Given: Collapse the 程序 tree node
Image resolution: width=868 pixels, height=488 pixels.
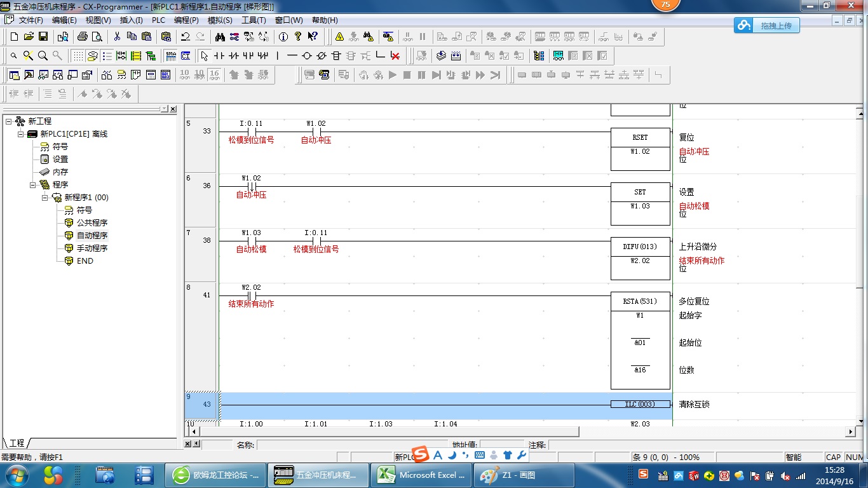Looking at the screenshot, I should pos(33,185).
